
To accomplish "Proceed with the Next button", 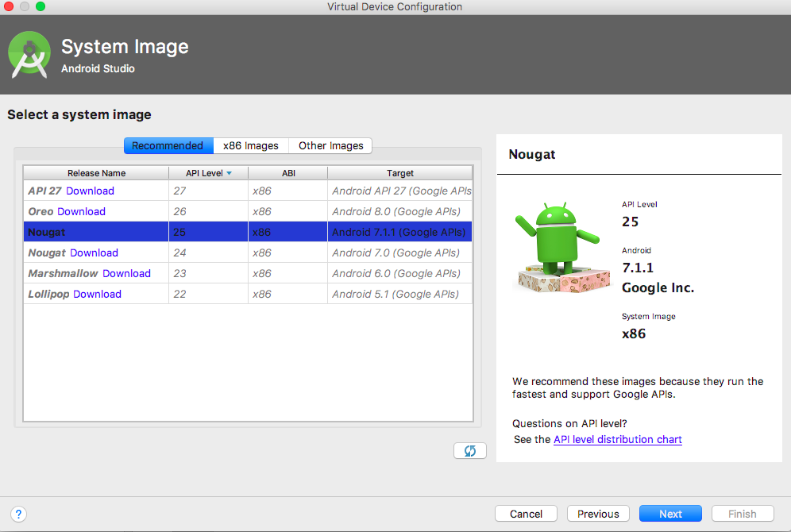I will 670,514.
